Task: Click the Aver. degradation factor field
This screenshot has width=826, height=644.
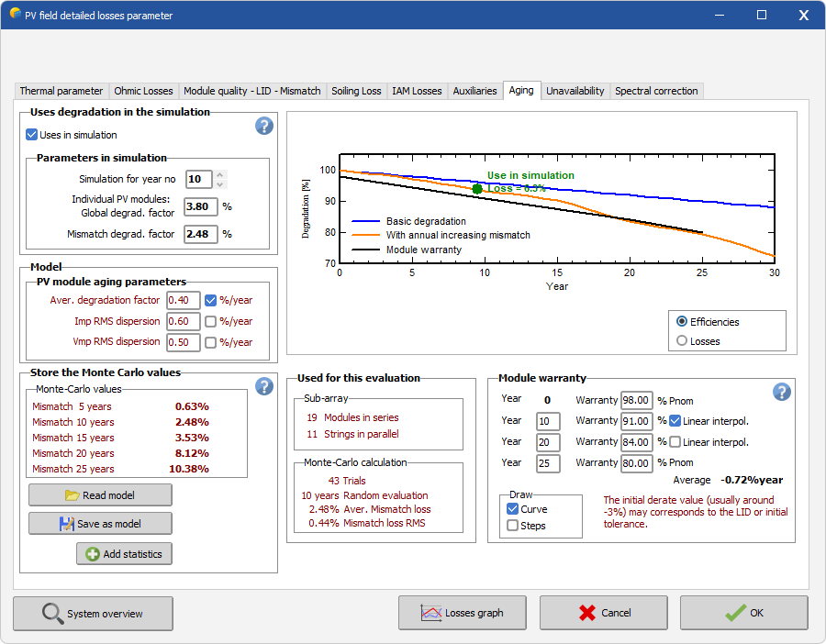Action: click(184, 300)
